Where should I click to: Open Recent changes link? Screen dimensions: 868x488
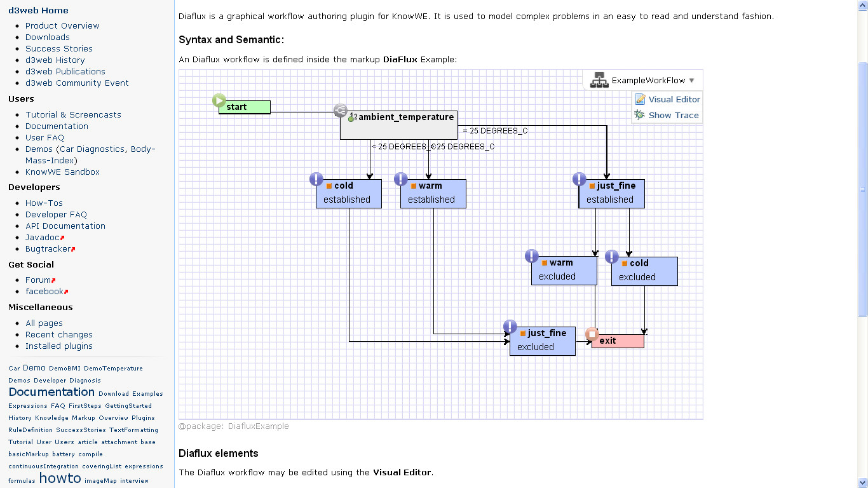(59, 335)
